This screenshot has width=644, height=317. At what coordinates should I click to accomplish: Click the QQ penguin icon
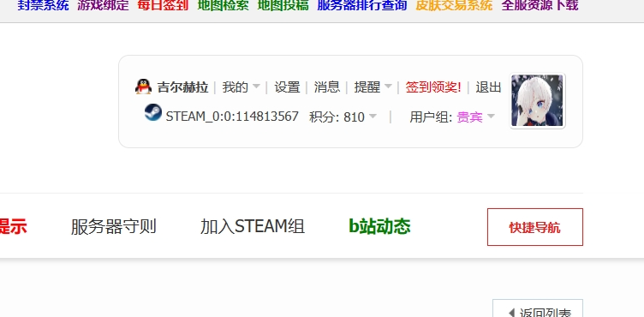143,87
